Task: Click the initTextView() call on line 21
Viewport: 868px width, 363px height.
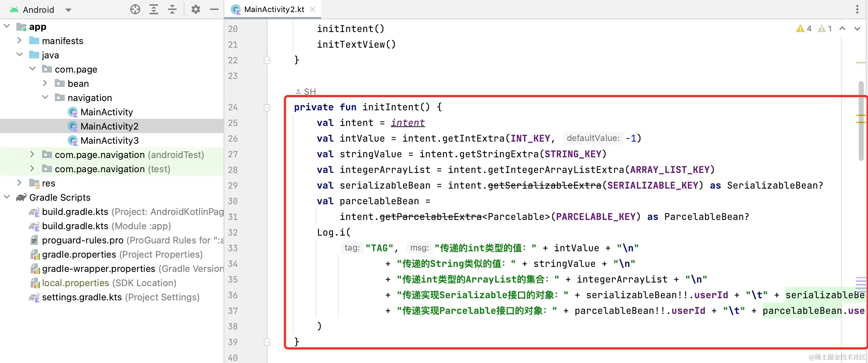Action: click(356, 44)
